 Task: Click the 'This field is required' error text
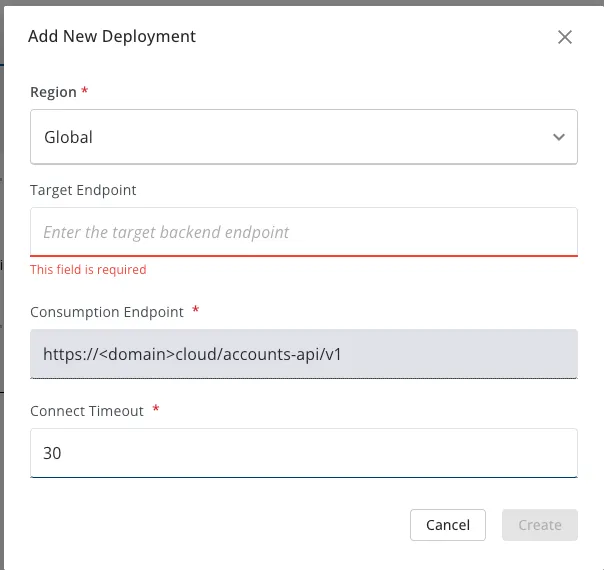(x=88, y=269)
